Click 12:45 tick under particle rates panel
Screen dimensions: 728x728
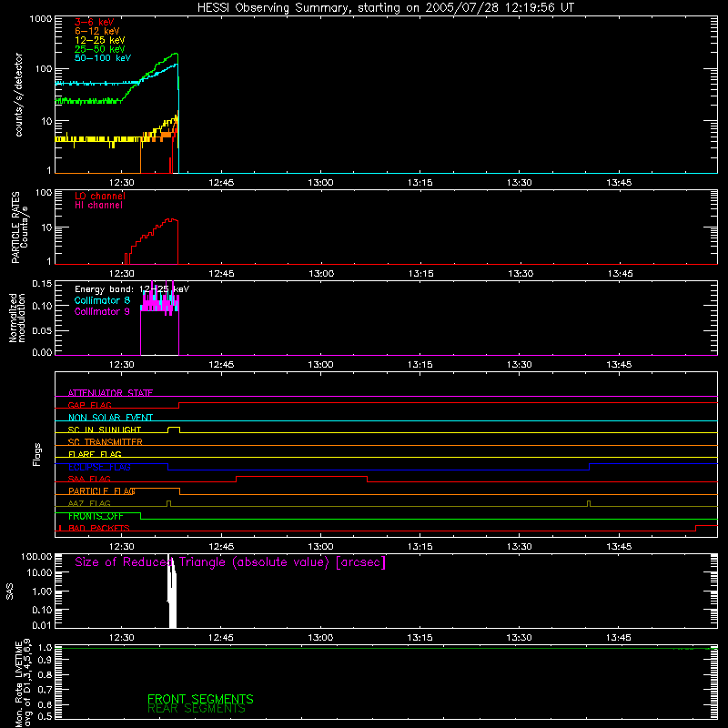pyautogui.click(x=221, y=274)
